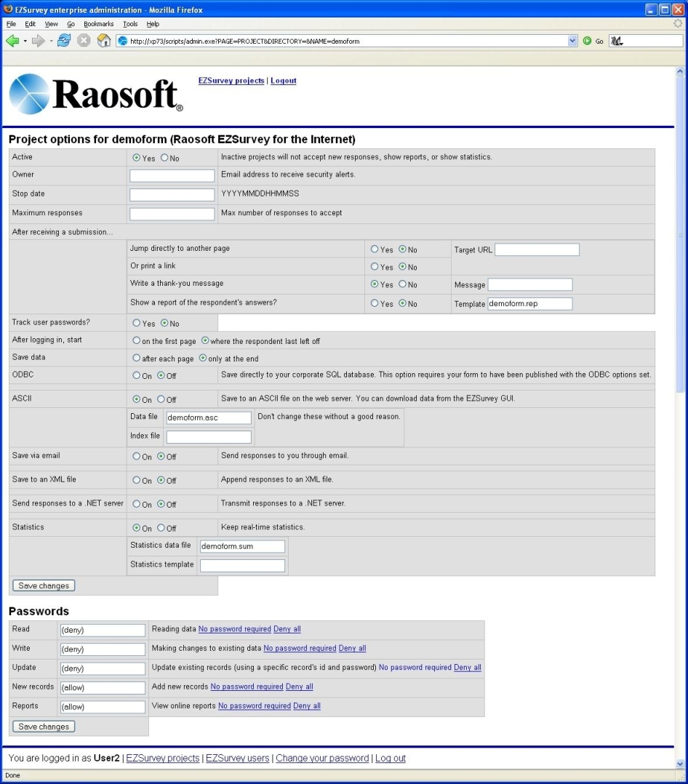Viewport: 688px width, 784px height.
Task: Click the browser Forward arrow button
Action: point(38,41)
